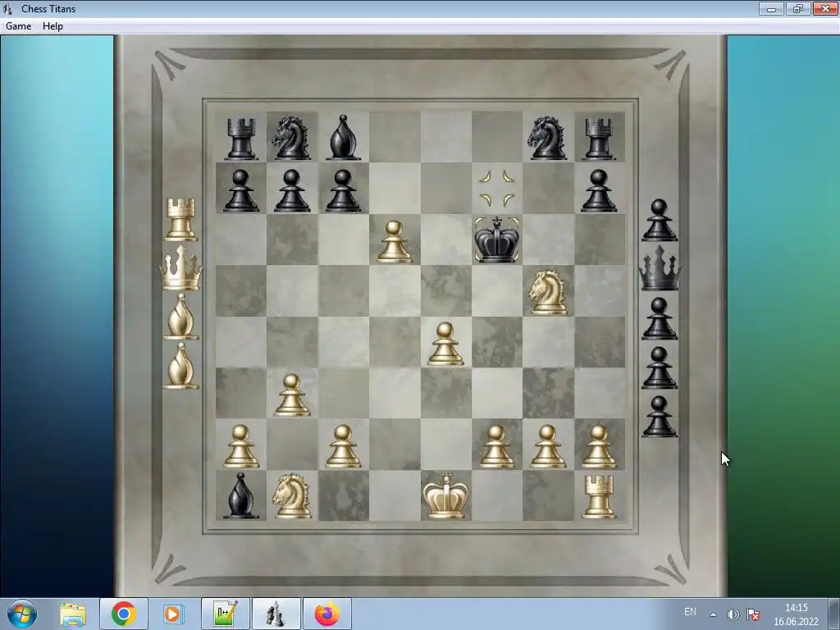The image size is (840, 630).
Task: Open the media player taskbar icon
Action: click(173, 614)
